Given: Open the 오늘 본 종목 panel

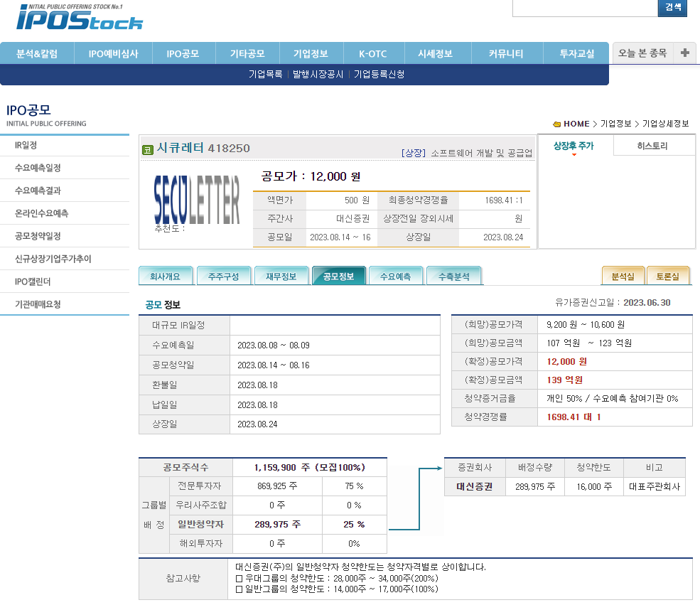Looking at the screenshot, I should coord(642,53).
